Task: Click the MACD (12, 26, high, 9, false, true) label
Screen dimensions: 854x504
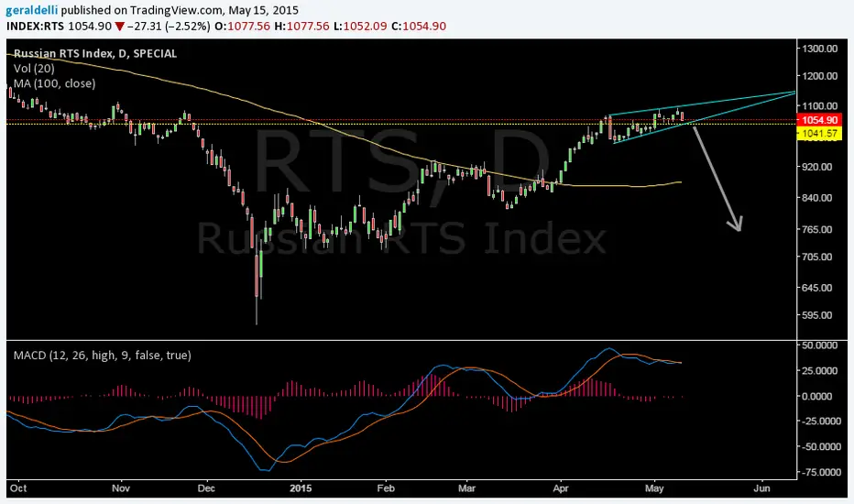Action: tap(103, 356)
